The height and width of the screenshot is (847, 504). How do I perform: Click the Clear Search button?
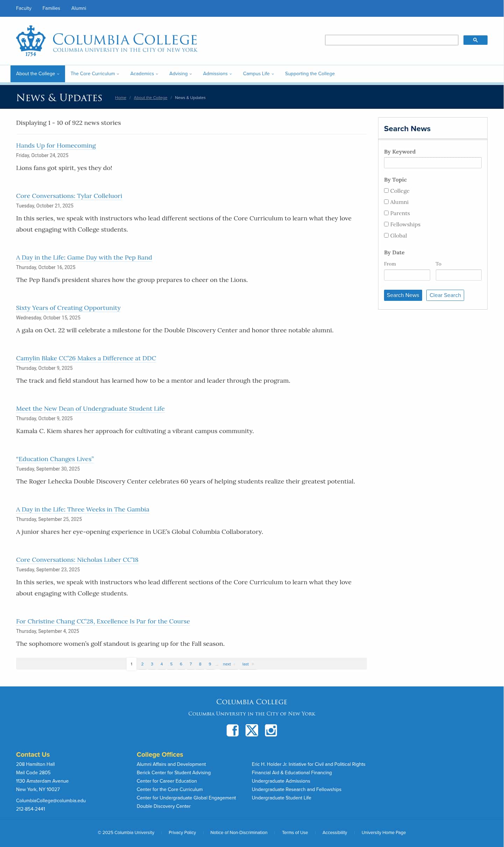(x=445, y=295)
